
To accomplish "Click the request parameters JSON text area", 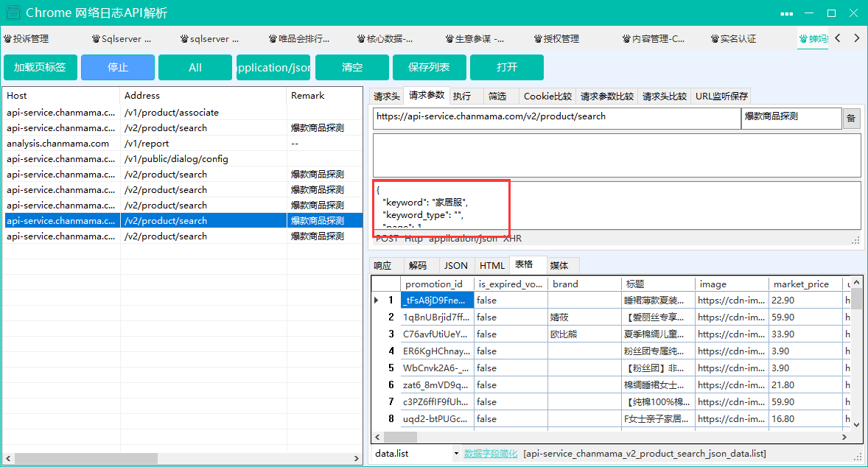I will coord(617,206).
